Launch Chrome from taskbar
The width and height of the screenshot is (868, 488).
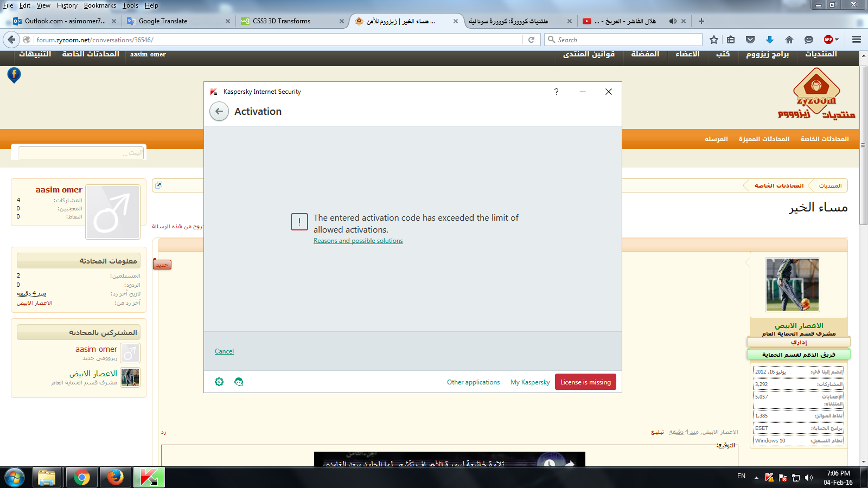82,478
